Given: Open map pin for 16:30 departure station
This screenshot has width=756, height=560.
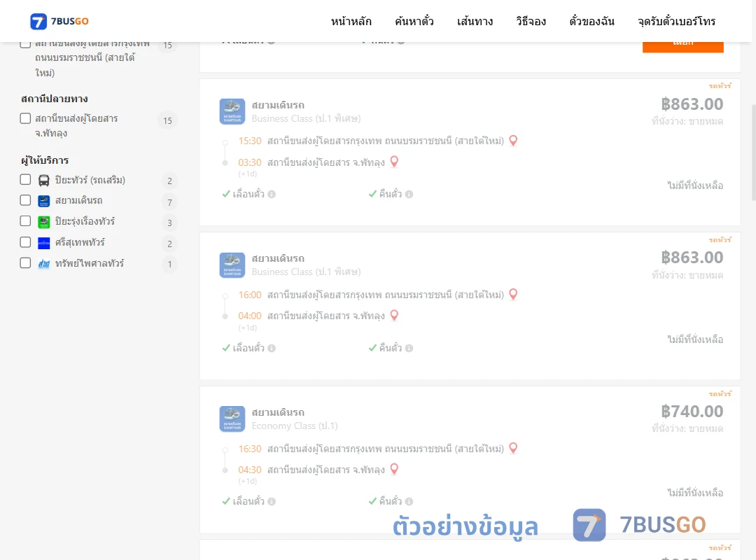Looking at the screenshot, I should point(514,448).
